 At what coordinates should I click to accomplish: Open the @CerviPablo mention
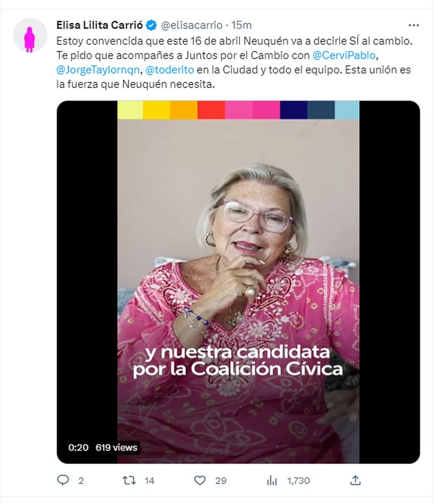click(344, 55)
